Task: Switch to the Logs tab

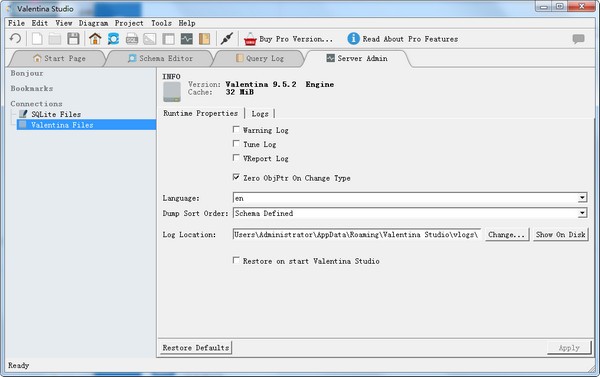Action: coord(260,114)
